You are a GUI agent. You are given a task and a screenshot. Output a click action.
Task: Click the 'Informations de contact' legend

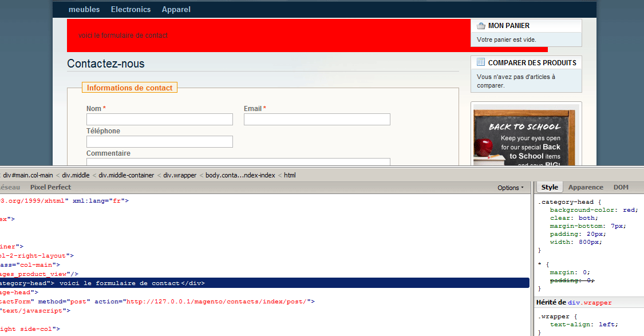coord(129,88)
